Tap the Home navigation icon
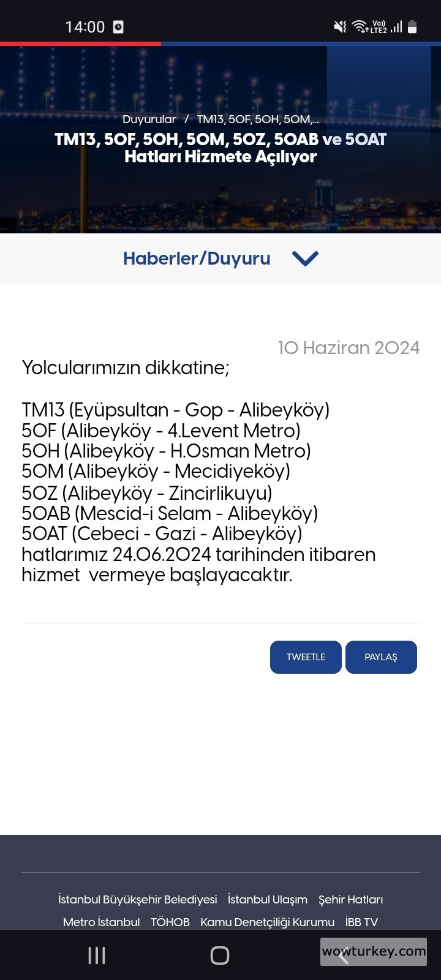This screenshot has height=980, width=441. tap(221, 955)
